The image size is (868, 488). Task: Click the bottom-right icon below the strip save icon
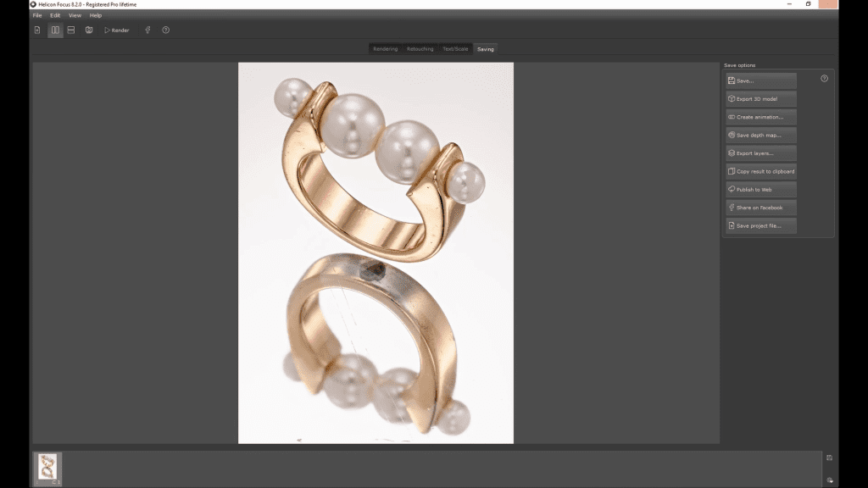pos(829,480)
